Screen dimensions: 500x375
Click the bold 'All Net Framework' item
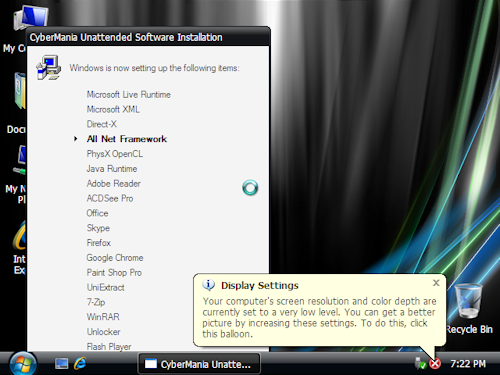pyautogui.click(x=127, y=139)
